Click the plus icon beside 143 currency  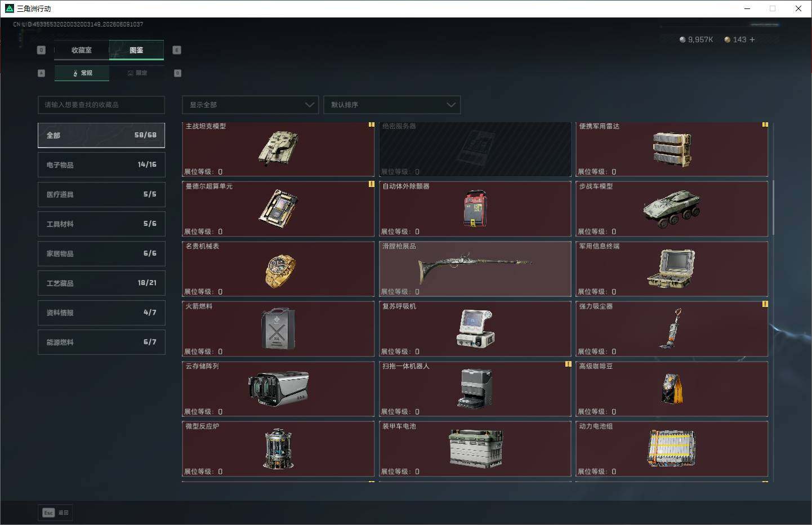[752, 39]
